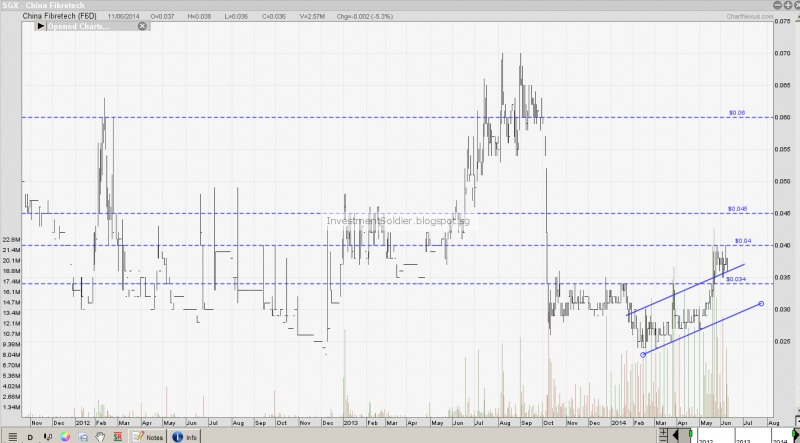Open the chart type candlestick icon
800x443 pixels.
tap(47, 437)
